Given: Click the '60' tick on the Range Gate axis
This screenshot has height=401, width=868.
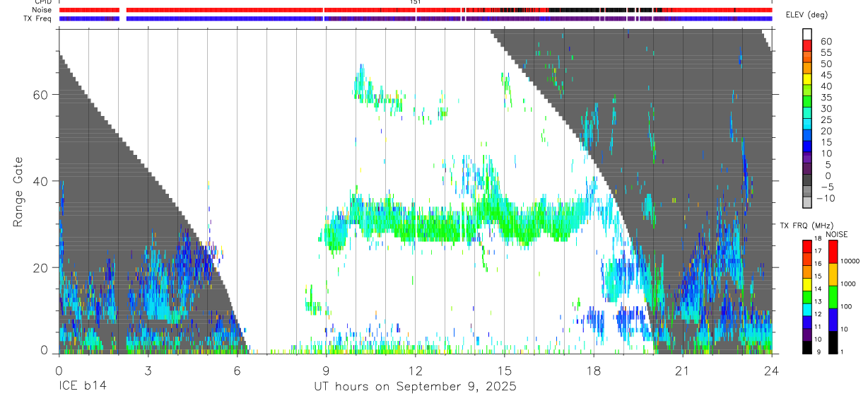Looking at the screenshot, I should (x=42, y=95).
